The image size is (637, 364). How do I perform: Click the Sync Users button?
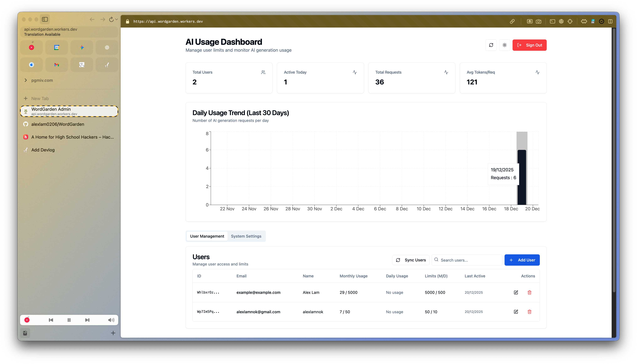tap(411, 260)
